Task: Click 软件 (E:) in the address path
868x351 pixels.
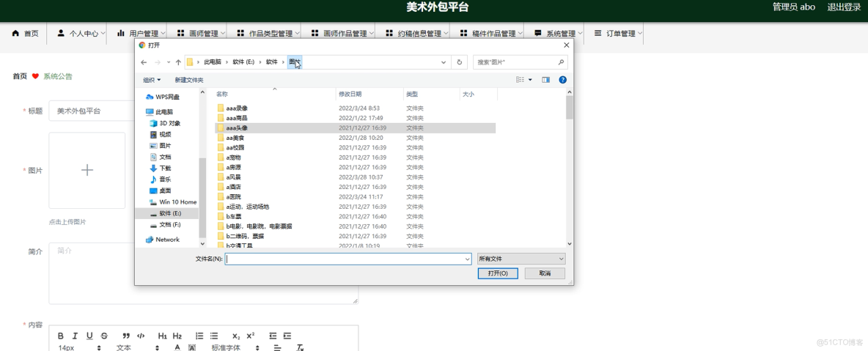Action: 243,62
